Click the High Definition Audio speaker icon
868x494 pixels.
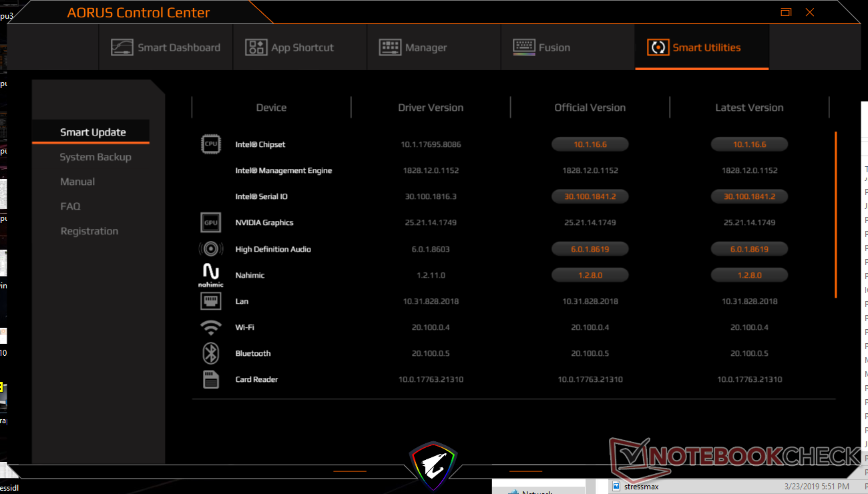[211, 249]
